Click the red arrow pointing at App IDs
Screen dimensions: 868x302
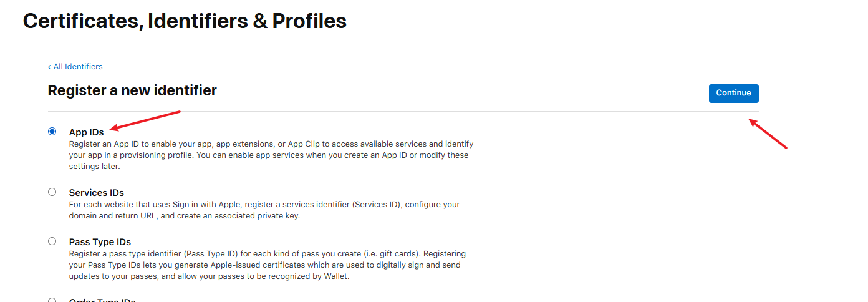[145, 121]
